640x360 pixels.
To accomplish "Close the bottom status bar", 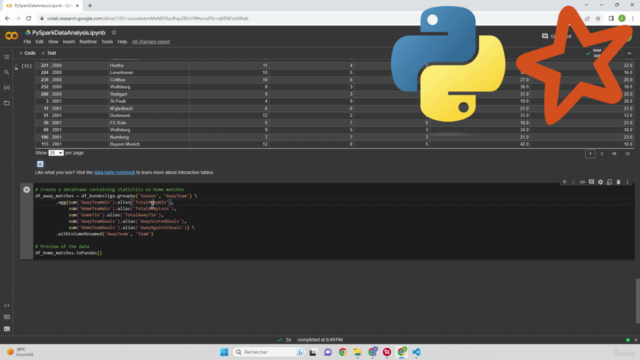I will pyautogui.click(x=636, y=340).
